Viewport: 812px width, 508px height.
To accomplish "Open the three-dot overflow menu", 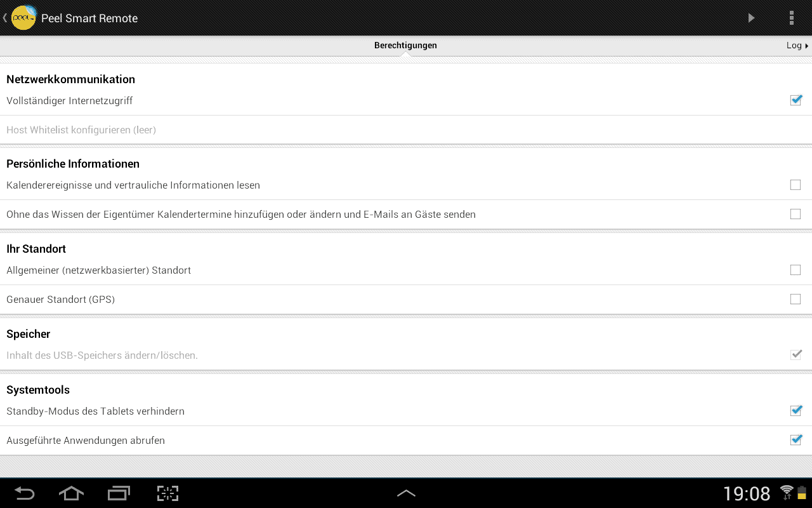I will 791,18.
